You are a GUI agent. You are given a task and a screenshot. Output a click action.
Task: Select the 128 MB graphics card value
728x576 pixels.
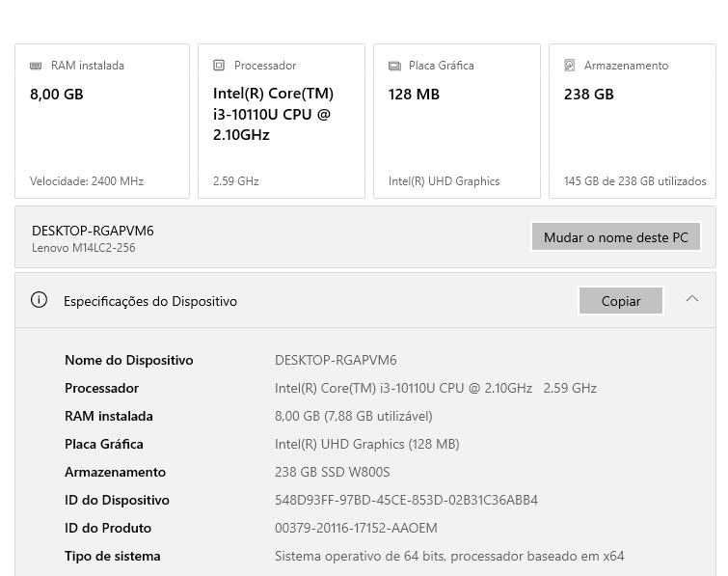click(414, 94)
